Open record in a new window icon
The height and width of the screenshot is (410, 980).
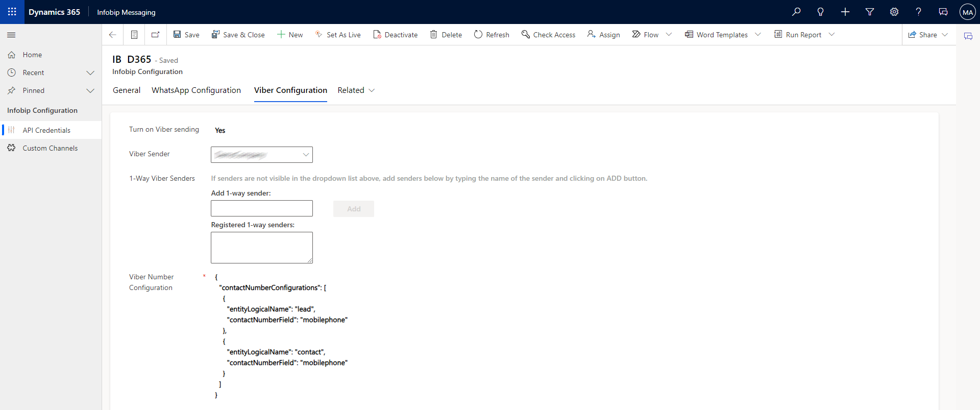(156, 35)
